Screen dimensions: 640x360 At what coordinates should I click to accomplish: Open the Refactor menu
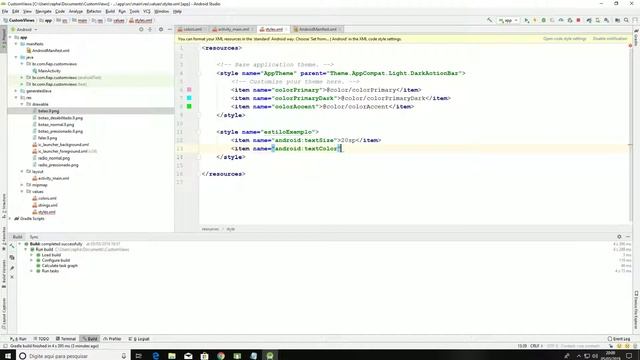(x=94, y=11)
